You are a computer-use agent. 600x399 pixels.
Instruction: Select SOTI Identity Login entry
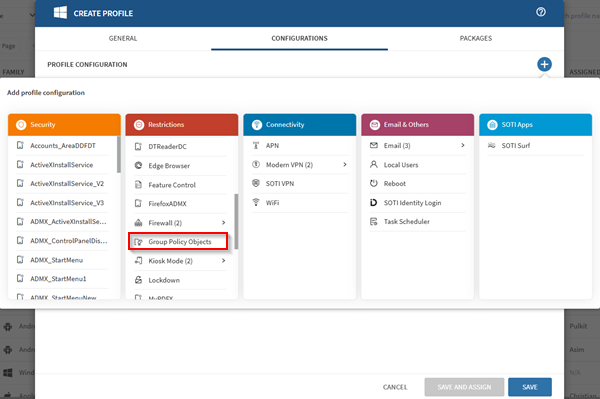pyautogui.click(x=417, y=202)
